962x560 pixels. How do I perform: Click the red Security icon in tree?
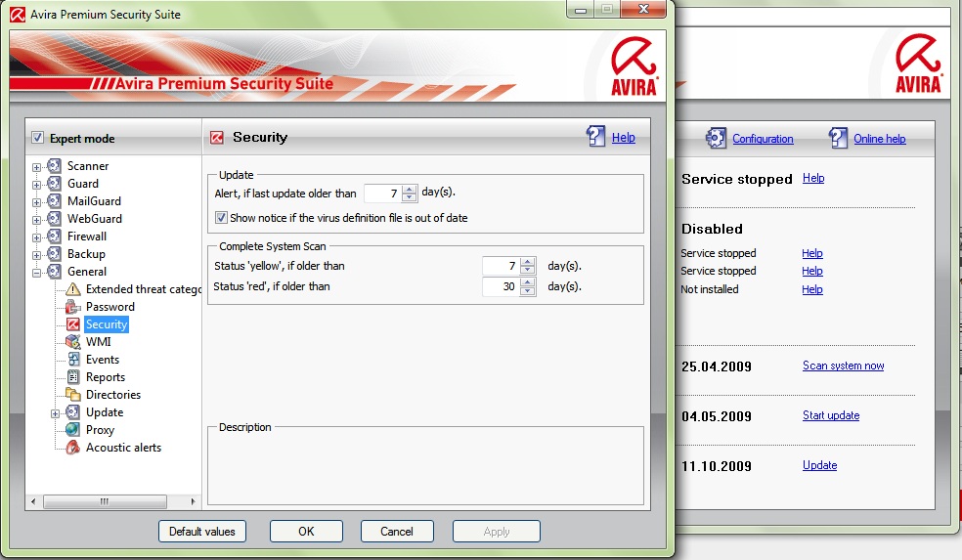(x=73, y=323)
